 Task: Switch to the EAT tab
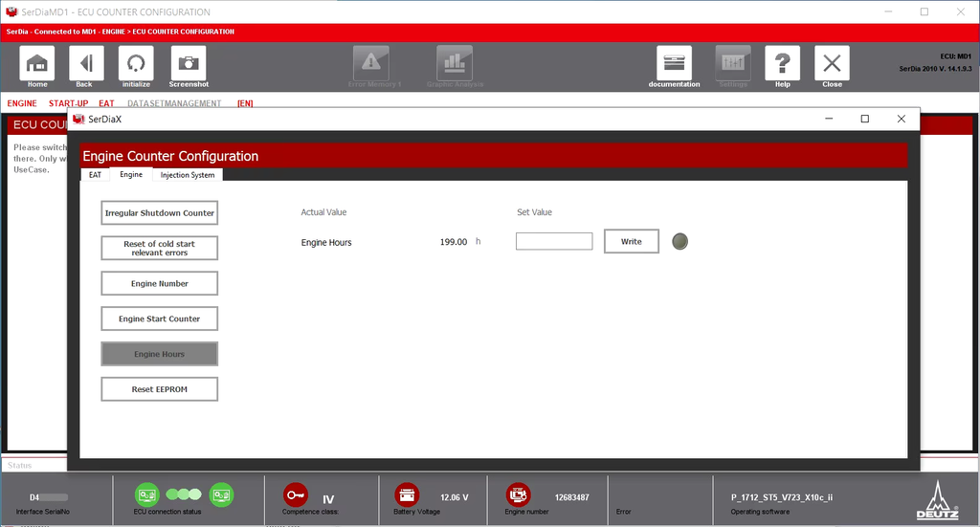point(95,175)
